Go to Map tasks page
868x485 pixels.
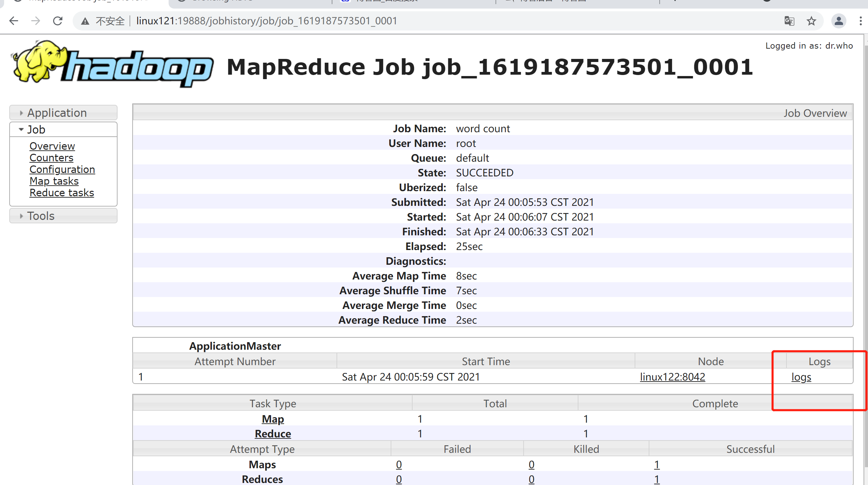54,181
